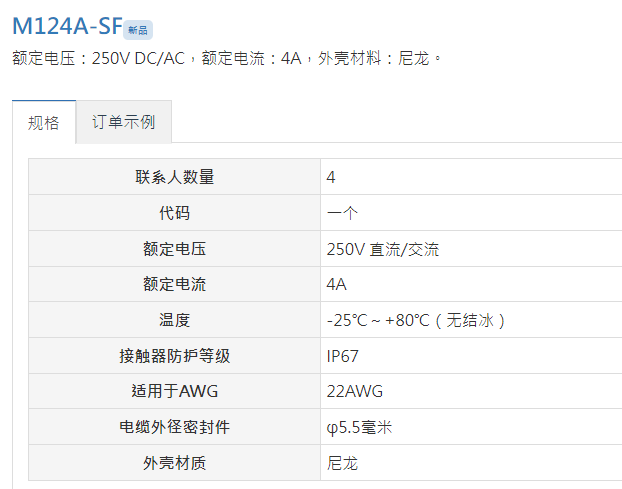The image size is (622, 489).
Task: Select the 额定电压 row label
Action: 175,249
